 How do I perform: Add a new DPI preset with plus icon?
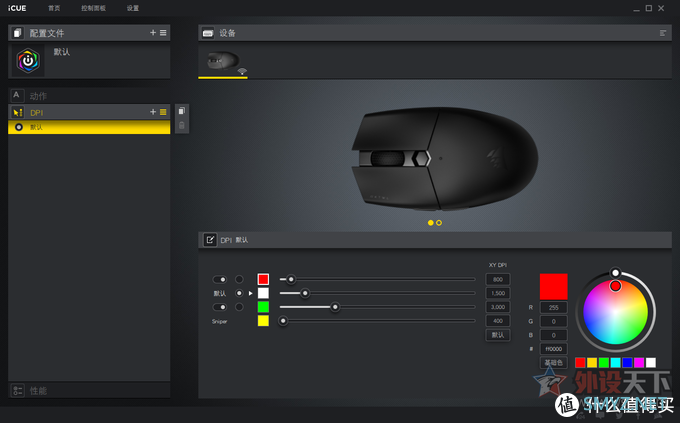point(153,112)
